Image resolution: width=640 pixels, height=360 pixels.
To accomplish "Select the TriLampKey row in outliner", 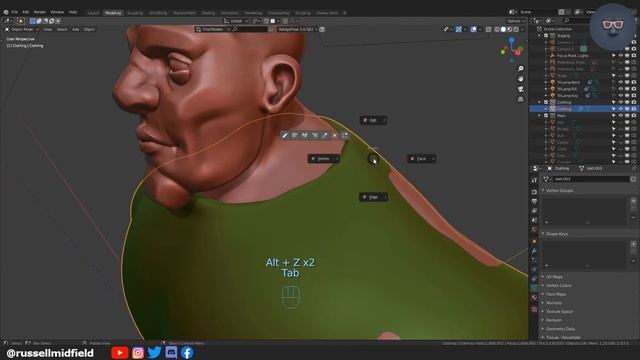I will [x=568, y=96].
